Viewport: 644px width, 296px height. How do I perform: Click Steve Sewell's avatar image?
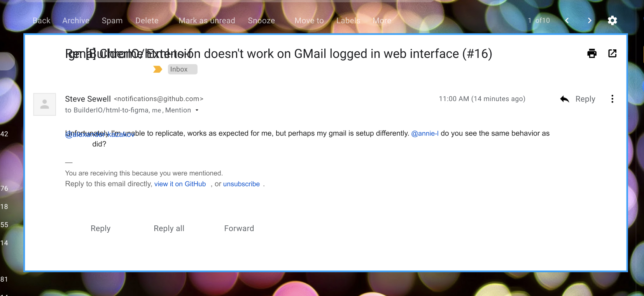click(44, 104)
